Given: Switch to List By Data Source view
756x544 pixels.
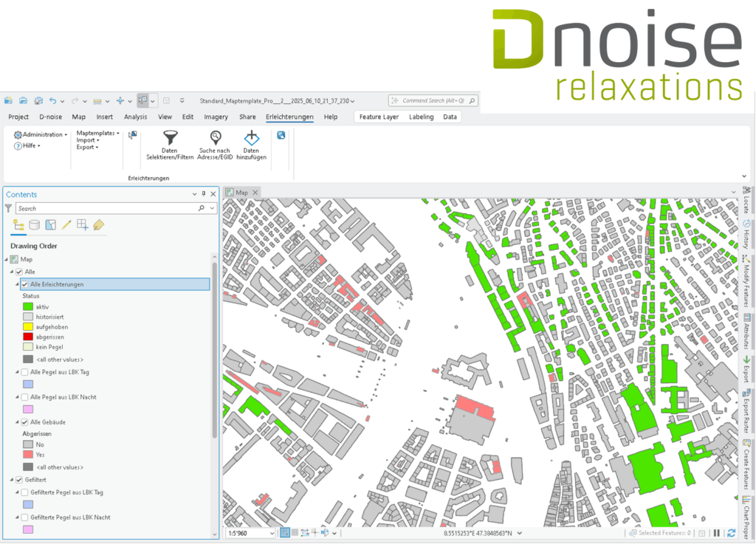Looking at the screenshot, I should pos(34,225).
